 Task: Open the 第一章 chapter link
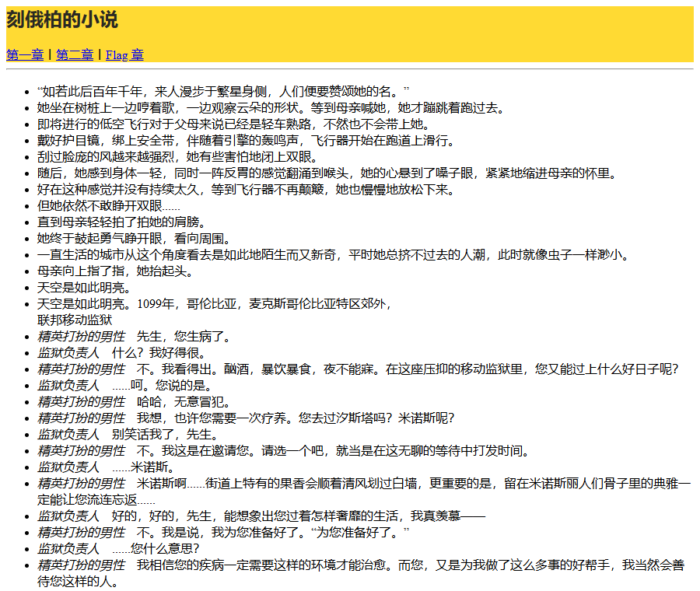(25, 55)
